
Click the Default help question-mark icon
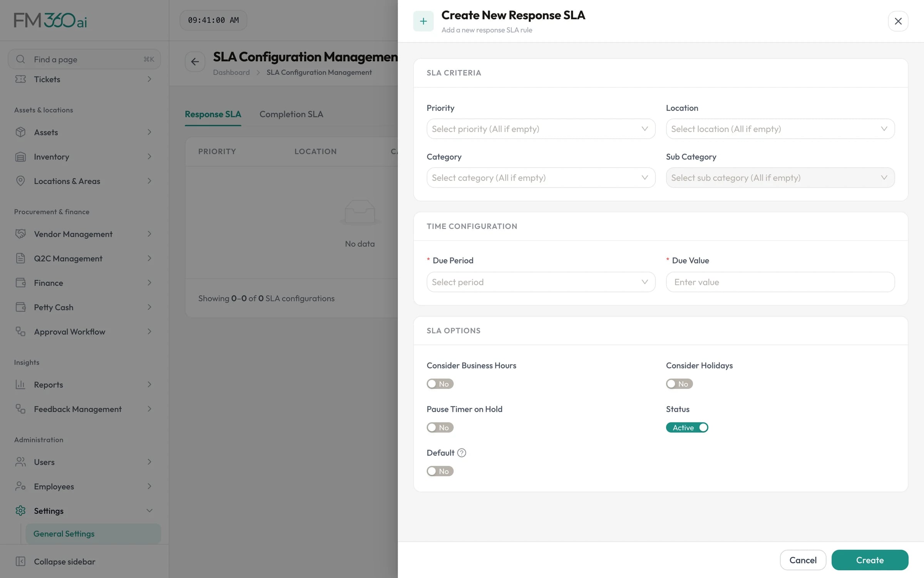(x=462, y=453)
